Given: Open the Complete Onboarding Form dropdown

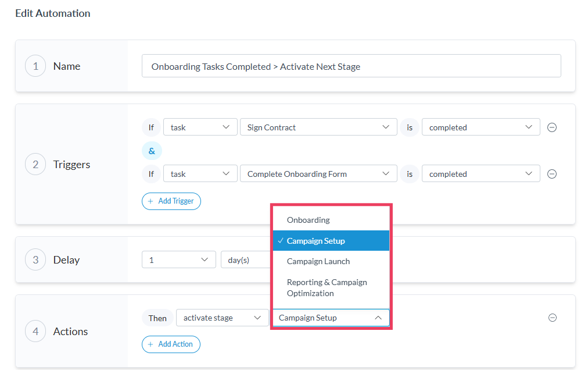Looking at the screenshot, I should (x=318, y=173).
